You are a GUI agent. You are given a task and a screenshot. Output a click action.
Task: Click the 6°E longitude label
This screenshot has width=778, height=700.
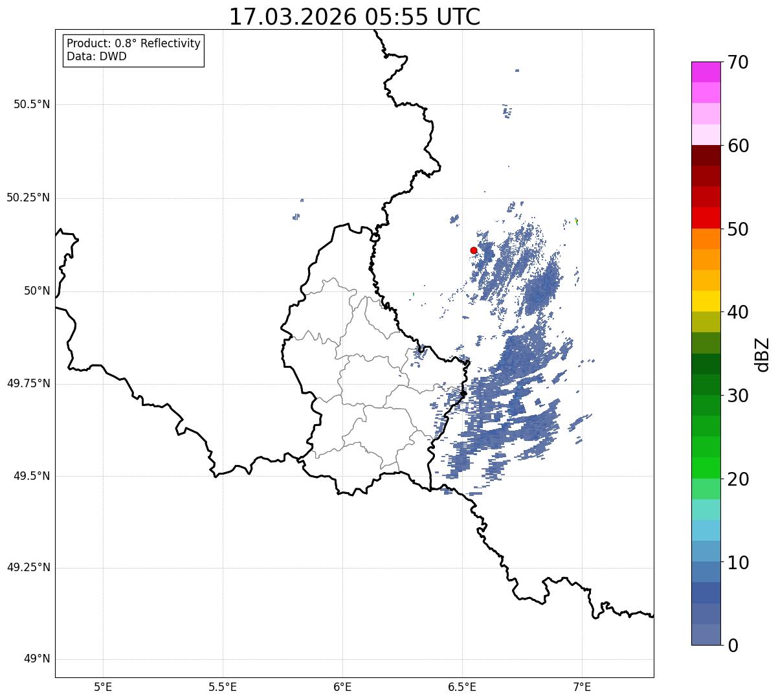(342, 686)
